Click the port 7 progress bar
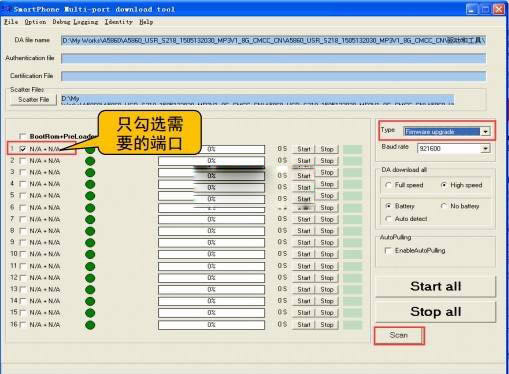This screenshot has height=374, width=509. pos(211,220)
